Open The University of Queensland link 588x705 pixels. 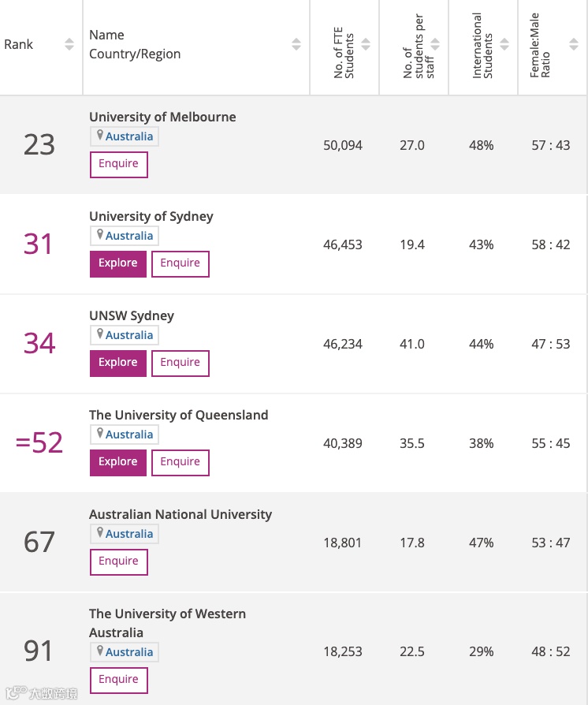178,415
